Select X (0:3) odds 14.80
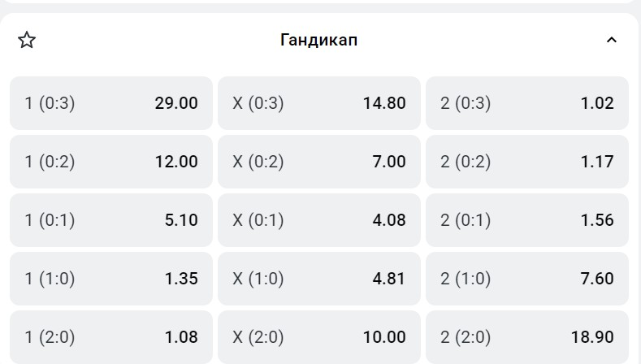This screenshot has height=364, width=641. [x=319, y=103]
